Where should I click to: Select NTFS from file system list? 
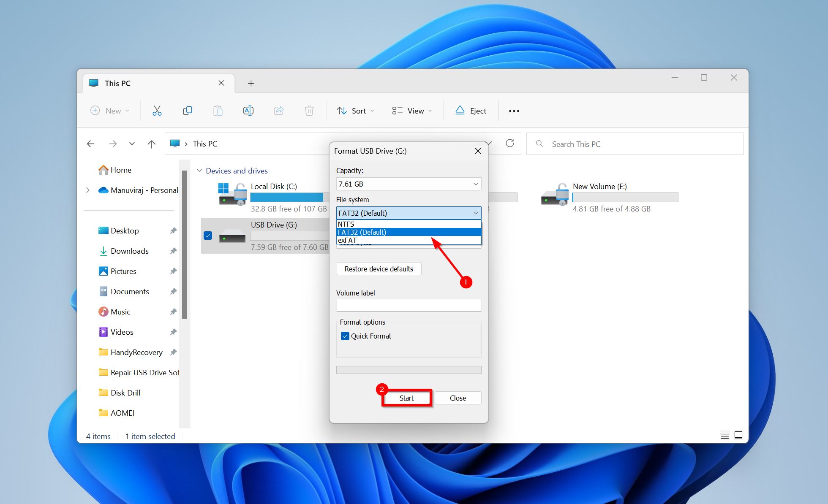coord(408,224)
